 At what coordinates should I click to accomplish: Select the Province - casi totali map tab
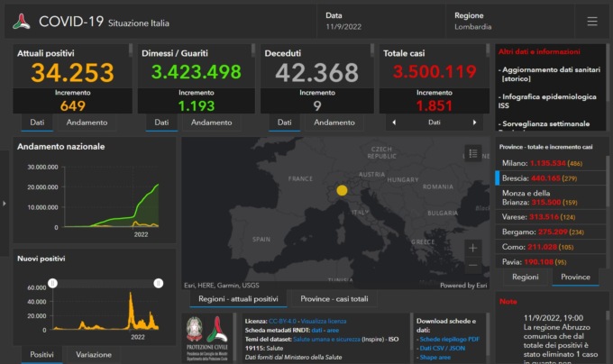[333, 299]
